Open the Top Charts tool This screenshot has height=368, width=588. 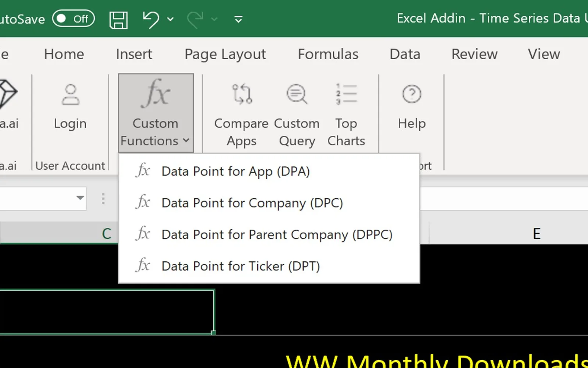(x=346, y=114)
